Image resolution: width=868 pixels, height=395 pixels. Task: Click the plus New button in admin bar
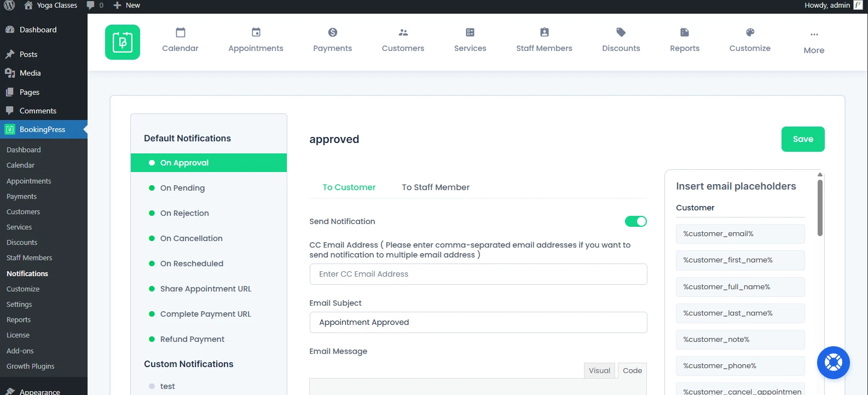pyautogui.click(x=126, y=5)
